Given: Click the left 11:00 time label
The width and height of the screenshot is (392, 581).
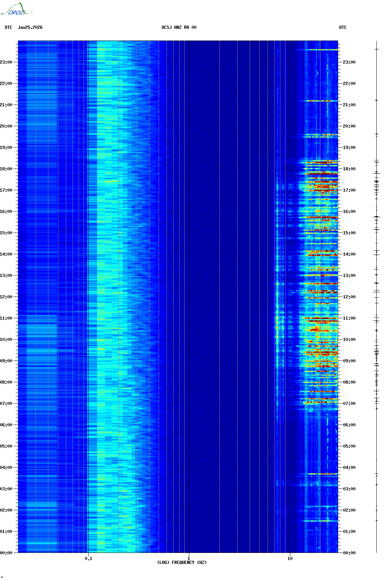Looking at the screenshot, I should pos(6,318).
